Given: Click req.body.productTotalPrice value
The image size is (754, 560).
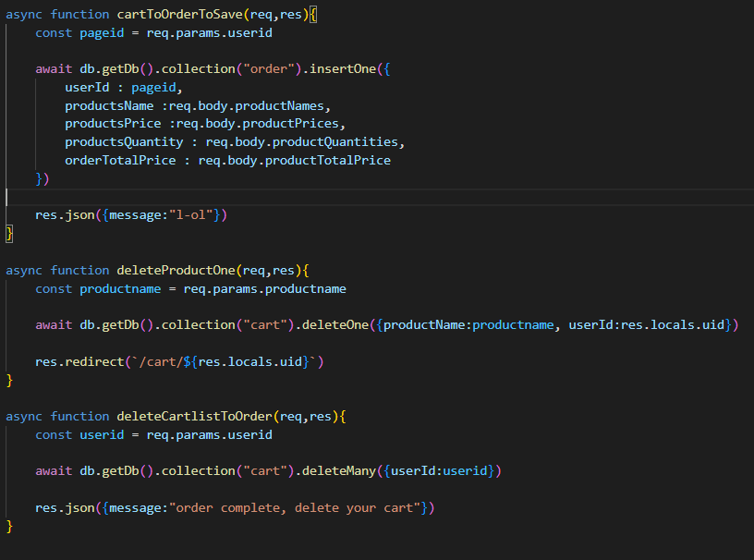Looking at the screenshot, I should tap(294, 161).
